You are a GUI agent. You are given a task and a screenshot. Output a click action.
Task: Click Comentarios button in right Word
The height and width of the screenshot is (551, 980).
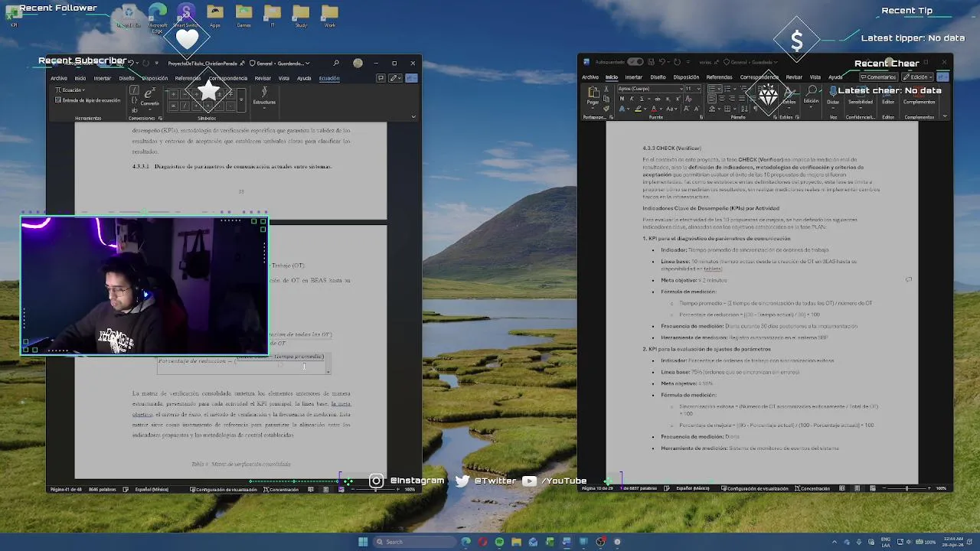point(879,77)
